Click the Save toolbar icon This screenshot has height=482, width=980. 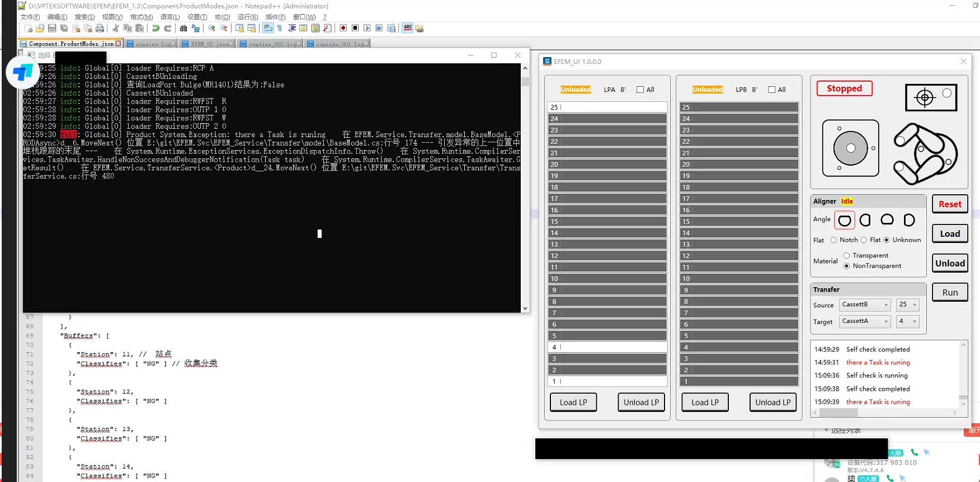tap(52, 28)
